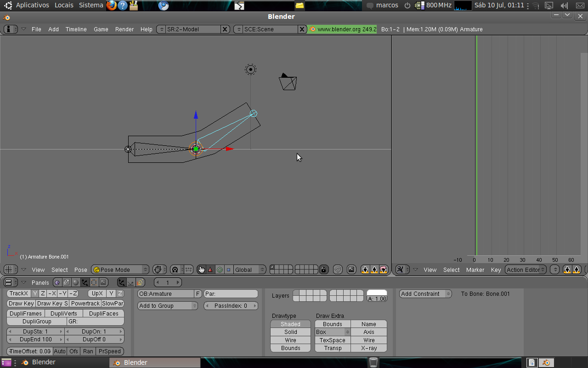Viewport: 588px width, 368px height.
Task: Click the TimeOffset slider
Action: pyautogui.click(x=30, y=351)
